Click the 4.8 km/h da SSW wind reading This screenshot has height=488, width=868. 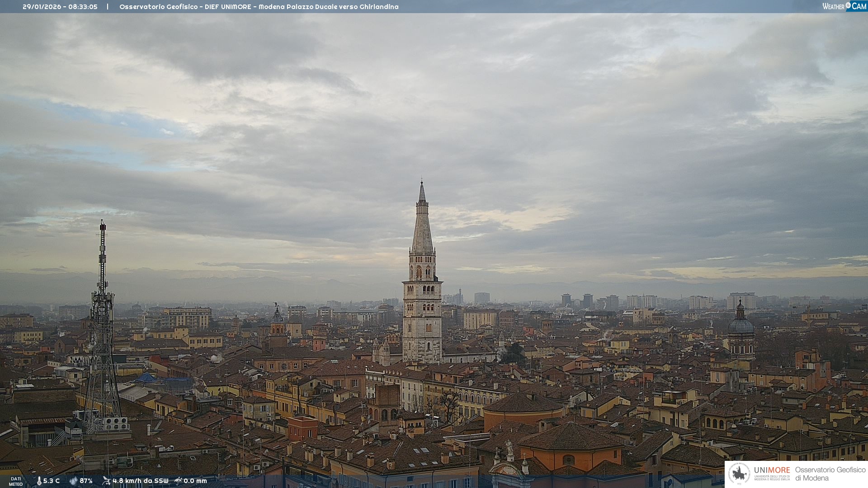(x=140, y=481)
